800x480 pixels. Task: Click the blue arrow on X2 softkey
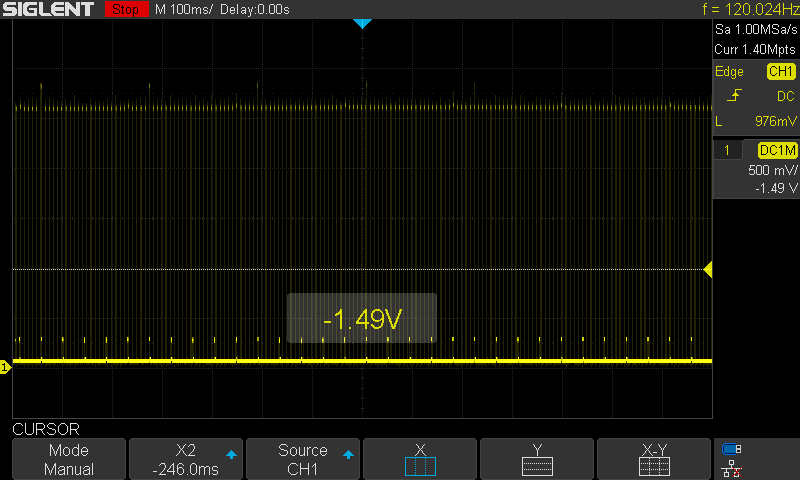(231, 454)
